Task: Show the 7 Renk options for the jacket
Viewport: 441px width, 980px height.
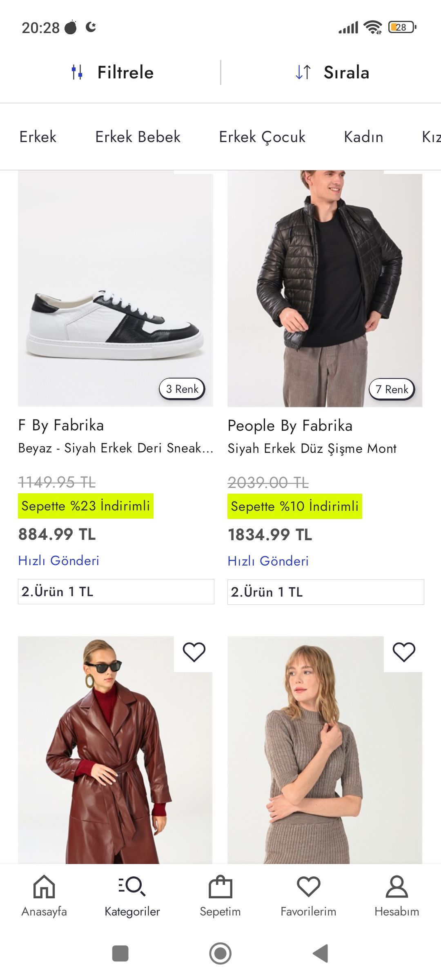Action: [392, 389]
